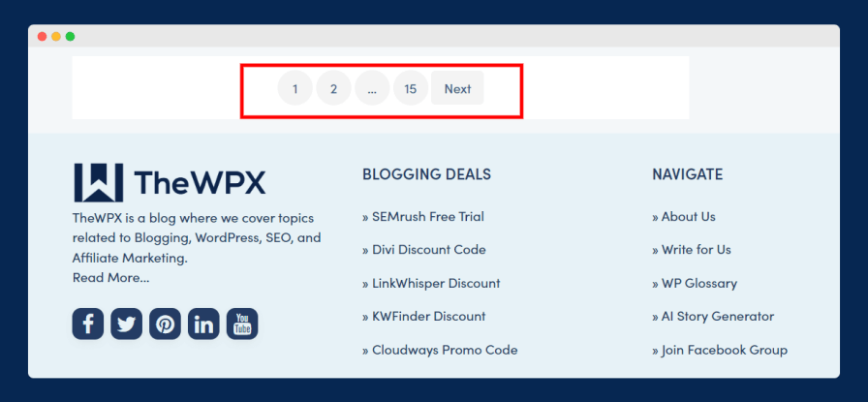
Task: Open the YouTube social icon
Action: (x=242, y=324)
